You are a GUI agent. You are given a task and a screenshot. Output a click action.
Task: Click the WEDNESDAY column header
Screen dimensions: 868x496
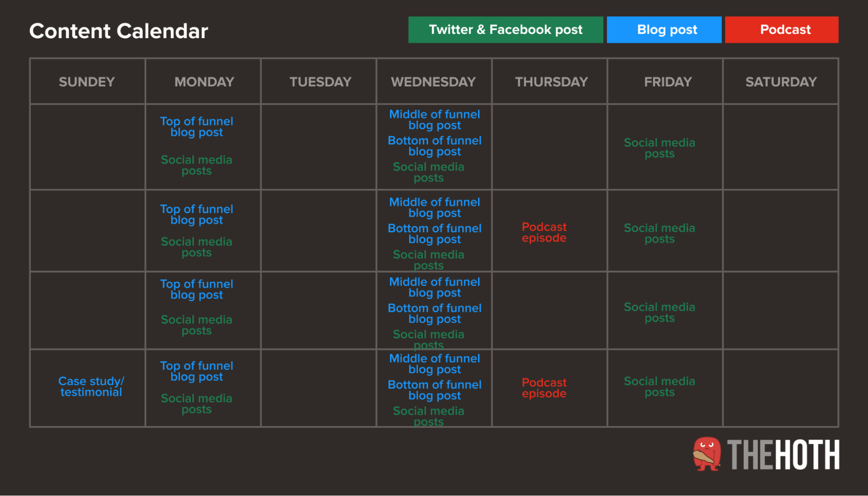click(x=433, y=82)
